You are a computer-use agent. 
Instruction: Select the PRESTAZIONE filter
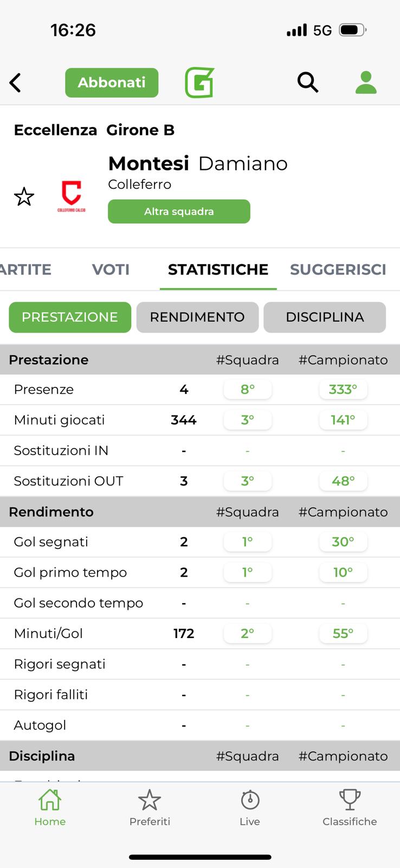(x=70, y=317)
